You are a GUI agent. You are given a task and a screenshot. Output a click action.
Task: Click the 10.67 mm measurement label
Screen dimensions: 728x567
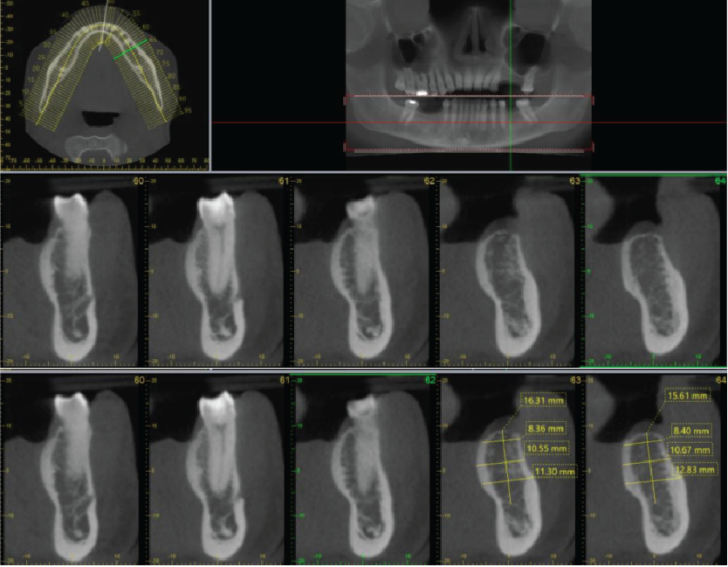coord(691,449)
